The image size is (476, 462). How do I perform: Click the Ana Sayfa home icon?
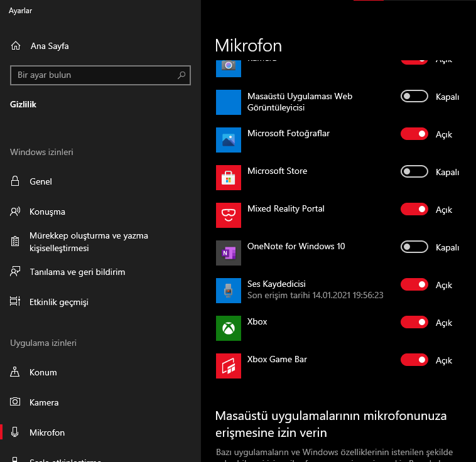16,46
